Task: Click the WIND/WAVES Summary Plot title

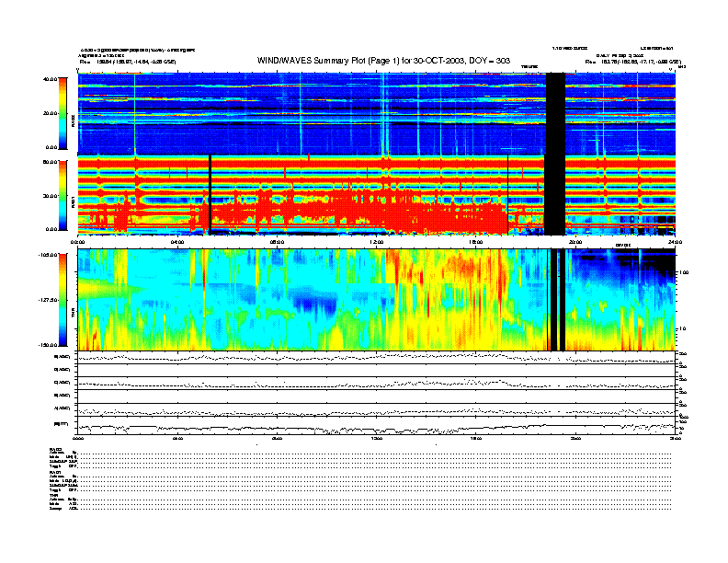Action: tap(383, 61)
